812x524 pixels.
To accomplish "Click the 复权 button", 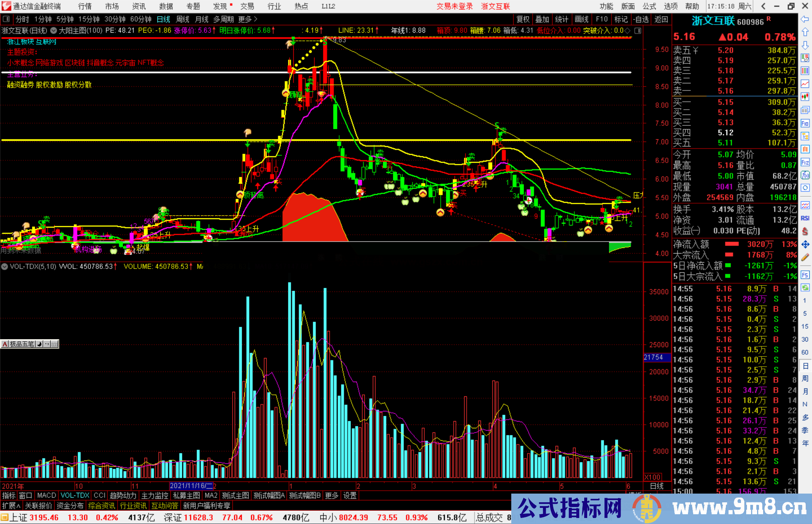I will click(x=523, y=19).
